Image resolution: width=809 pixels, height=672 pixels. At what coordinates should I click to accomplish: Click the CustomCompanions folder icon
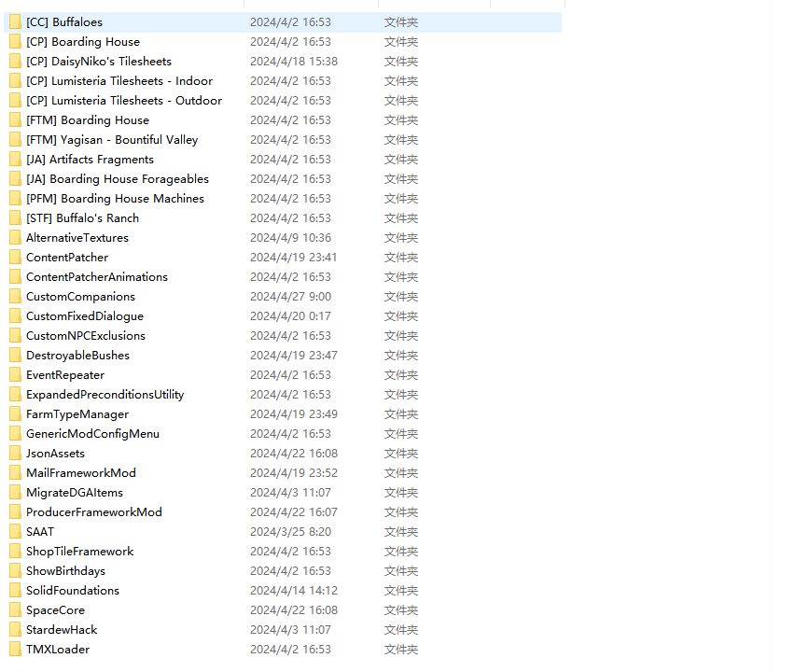click(x=16, y=297)
